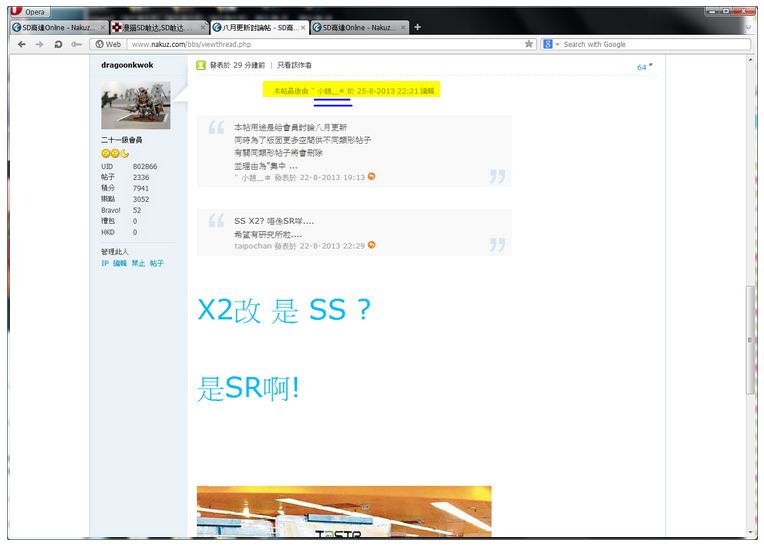Reload the current page
764x546 pixels.
58,44
